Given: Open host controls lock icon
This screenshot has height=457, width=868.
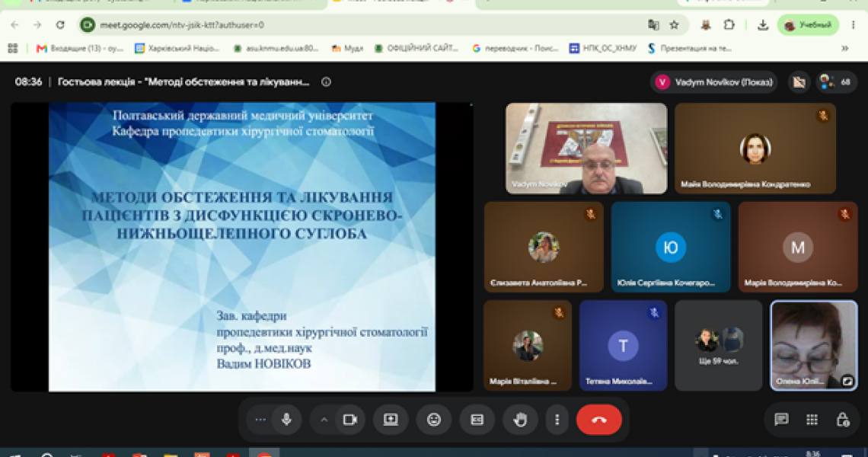Looking at the screenshot, I should pos(843,420).
